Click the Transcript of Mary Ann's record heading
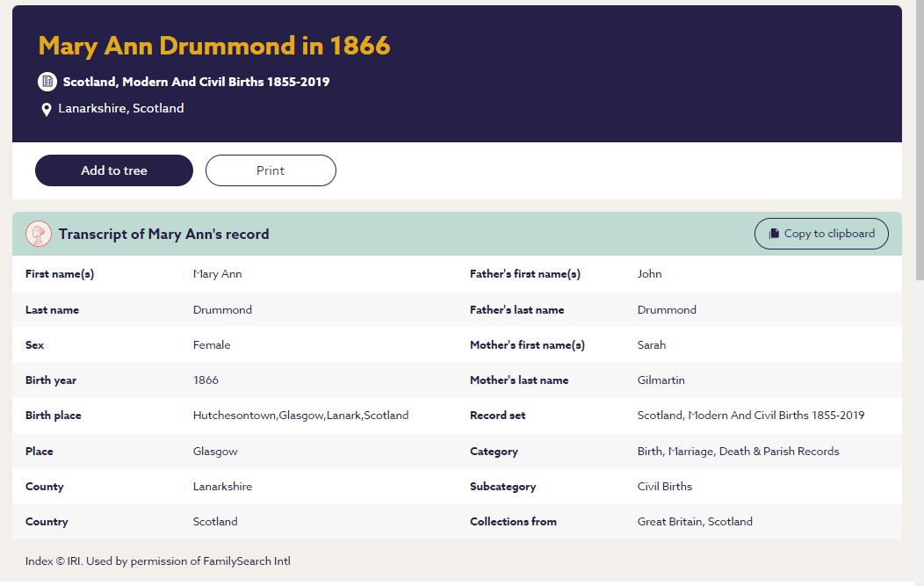The image size is (924, 586). [164, 234]
